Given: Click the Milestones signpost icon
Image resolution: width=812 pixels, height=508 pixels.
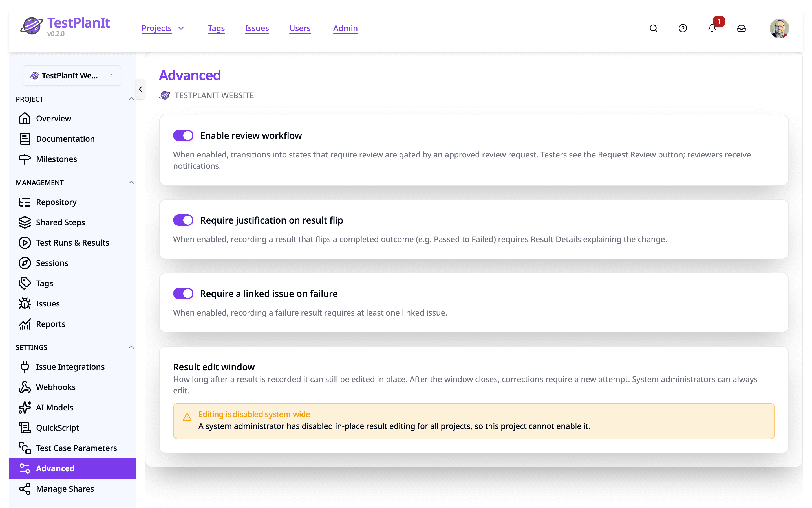Looking at the screenshot, I should (x=25, y=159).
